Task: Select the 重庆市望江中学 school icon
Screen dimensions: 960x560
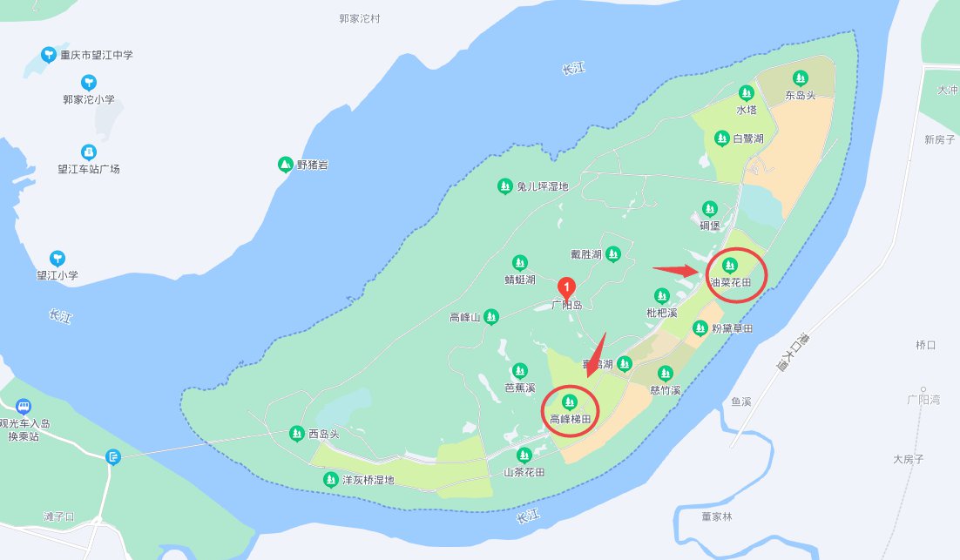Action: pyautogui.click(x=49, y=55)
